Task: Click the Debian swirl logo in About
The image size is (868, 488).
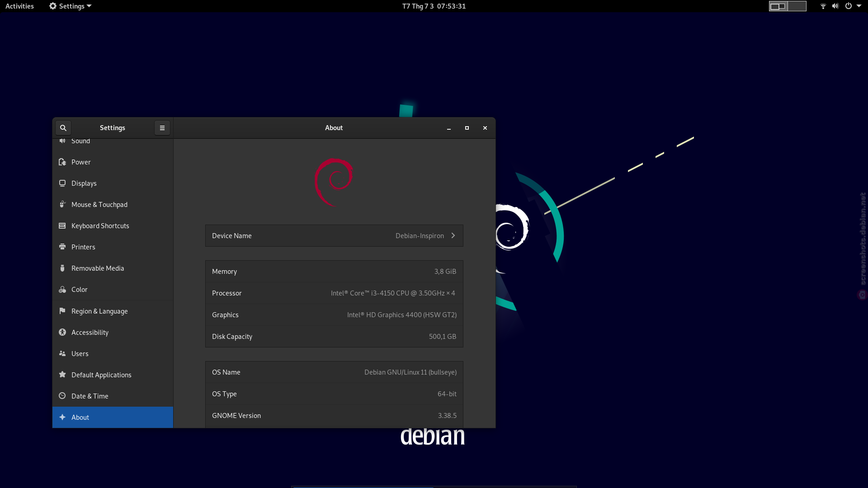Action: pos(334,182)
